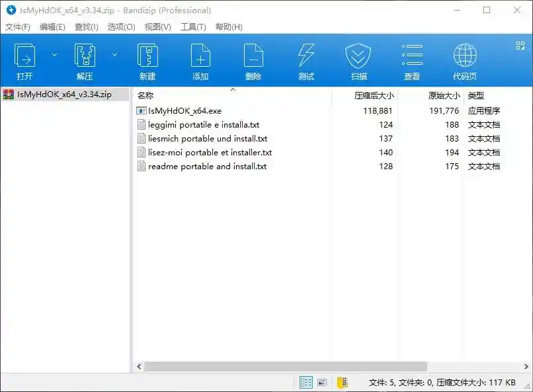
Task: Open the 工具(T) menu
Action: (194, 27)
